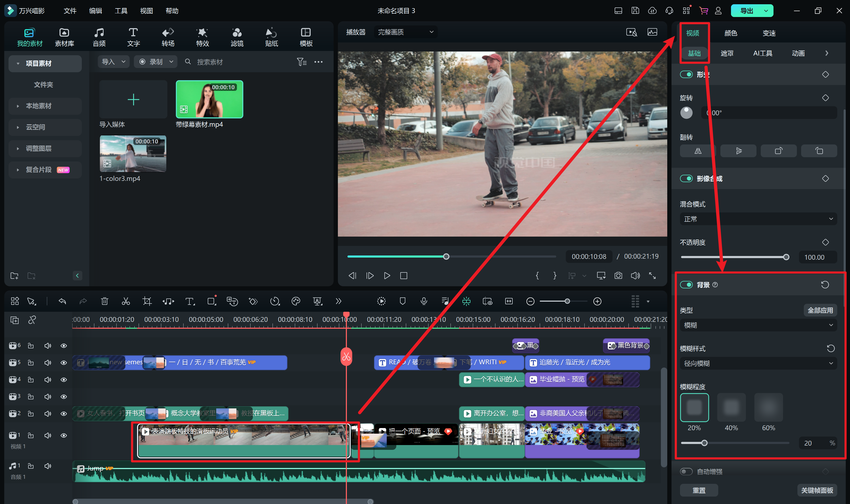
Task: Open the 编辑 menu
Action: coord(95,11)
